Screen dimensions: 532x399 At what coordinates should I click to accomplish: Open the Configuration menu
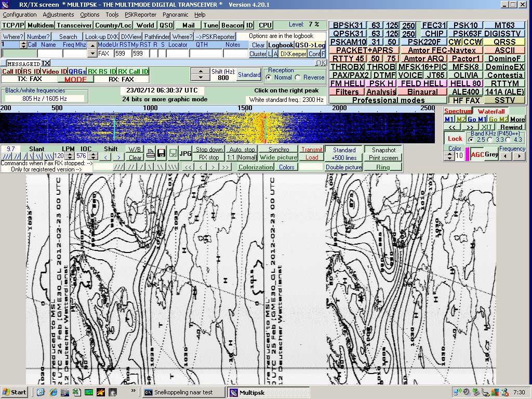(x=20, y=15)
